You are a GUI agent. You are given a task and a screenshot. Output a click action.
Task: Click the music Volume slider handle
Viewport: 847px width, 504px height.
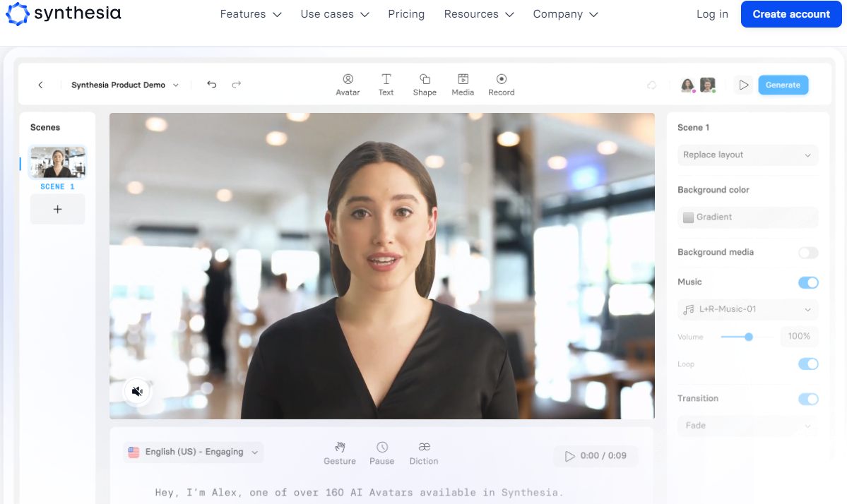749,337
